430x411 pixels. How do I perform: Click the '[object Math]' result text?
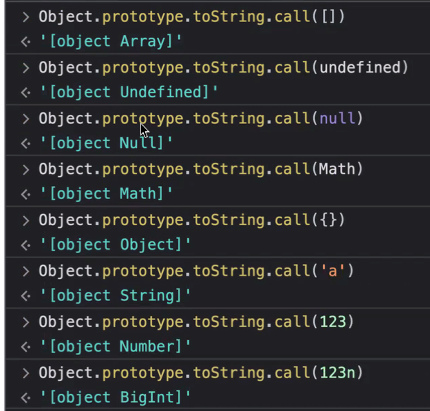point(106,194)
